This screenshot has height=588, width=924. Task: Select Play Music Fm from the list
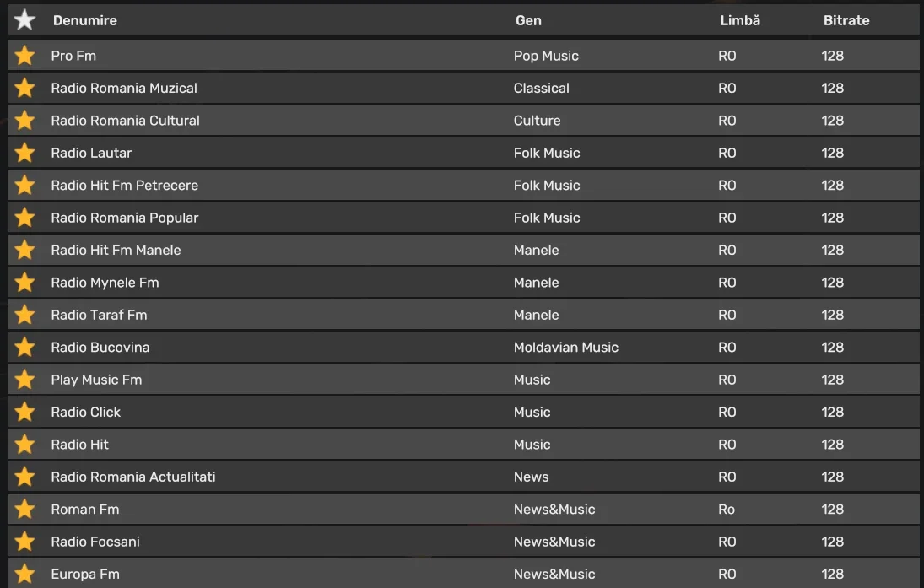point(96,380)
